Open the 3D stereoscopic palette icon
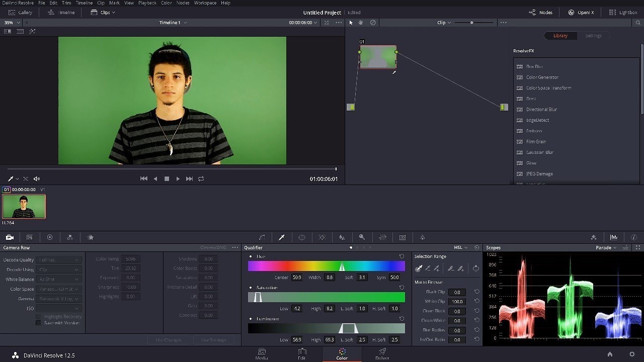 [x=403, y=237]
